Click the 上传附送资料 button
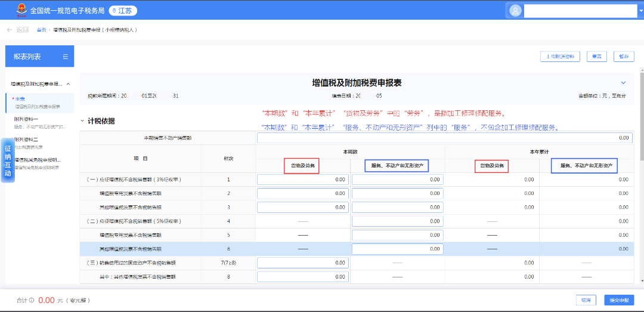Viewport: 644px width, 312px height. [561, 57]
